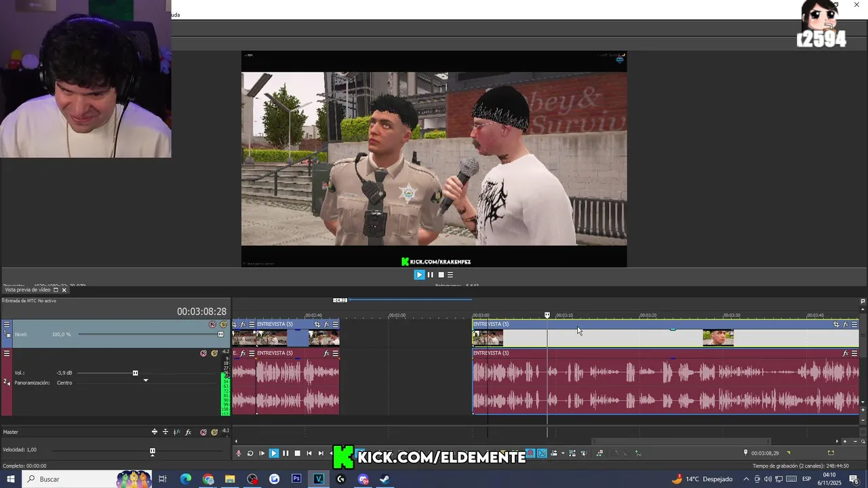
Task: Open pan/crop at end of left video clip
Action: [317, 324]
